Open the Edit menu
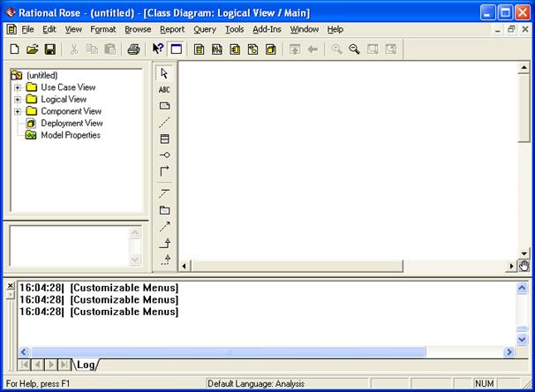Image resolution: width=535 pixels, height=392 pixels. tap(49, 29)
